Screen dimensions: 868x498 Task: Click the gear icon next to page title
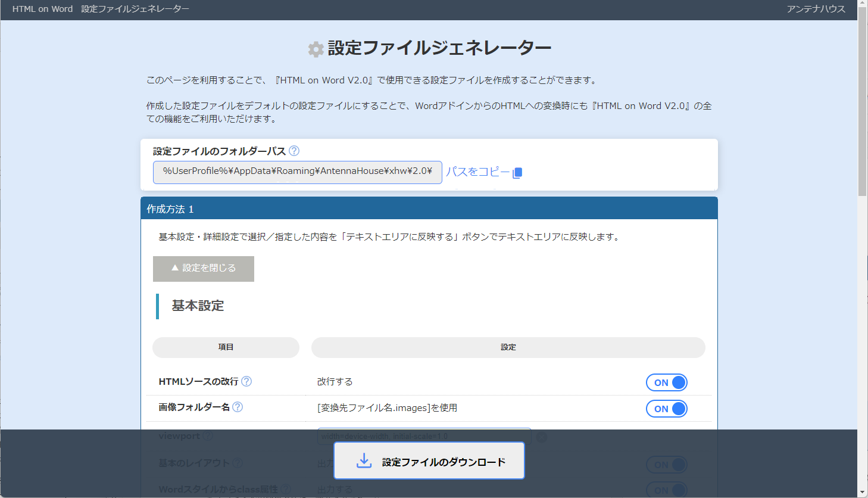click(x=316, y=49)
